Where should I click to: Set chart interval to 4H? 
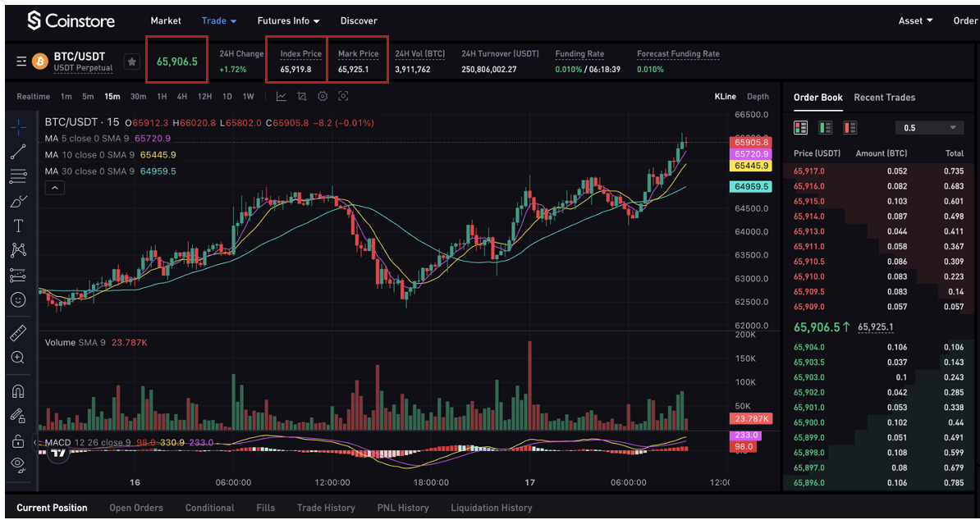(182, 96)
